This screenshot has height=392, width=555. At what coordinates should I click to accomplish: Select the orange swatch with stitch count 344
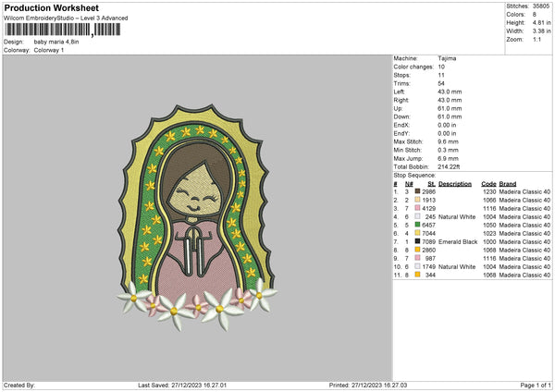coord(418,275)
